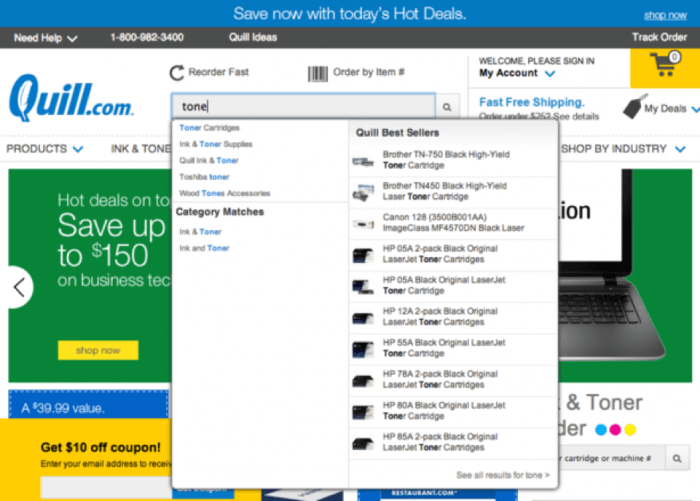Open the SHOP BY INDUSTRY dropdown
Image resolution: width=700 pixels, height=501 pixels.
click(623, 149)
